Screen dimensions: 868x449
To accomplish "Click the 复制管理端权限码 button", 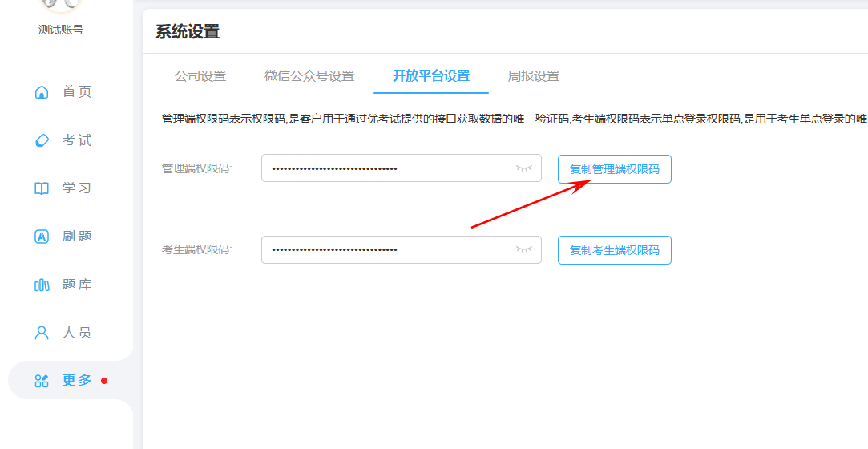I will [x=615, y=169].
